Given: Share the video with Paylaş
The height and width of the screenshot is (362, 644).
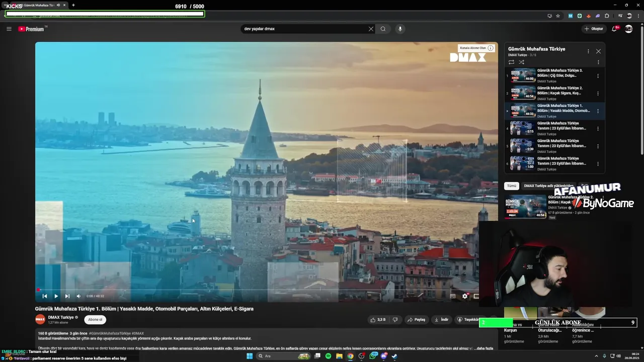Looking at the screenshot, I should (416, 319).
